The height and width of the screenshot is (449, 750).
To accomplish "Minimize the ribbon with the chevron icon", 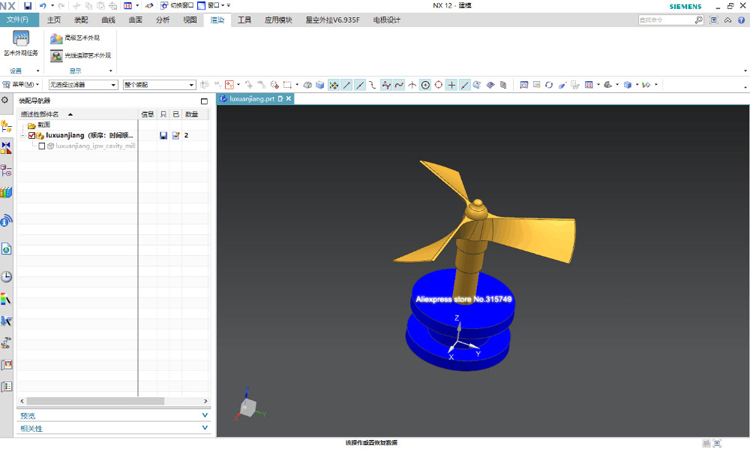I will [x=728, y=20].
